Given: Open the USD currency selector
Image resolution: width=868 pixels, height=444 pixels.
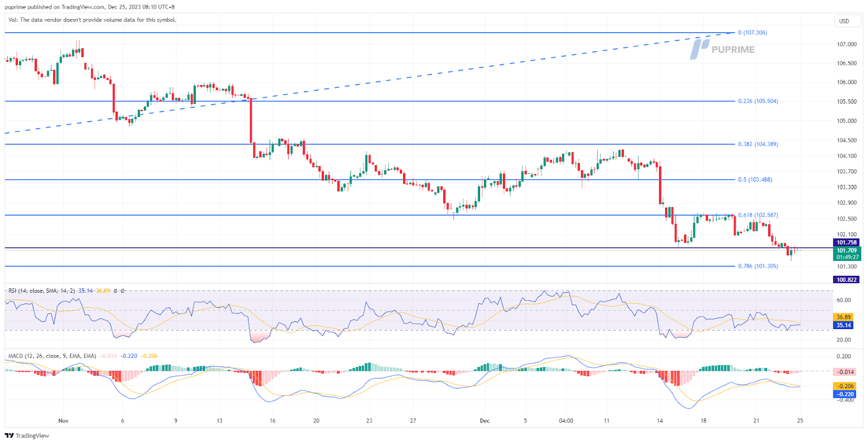Looking at the screenshot, I should (847, 21).
